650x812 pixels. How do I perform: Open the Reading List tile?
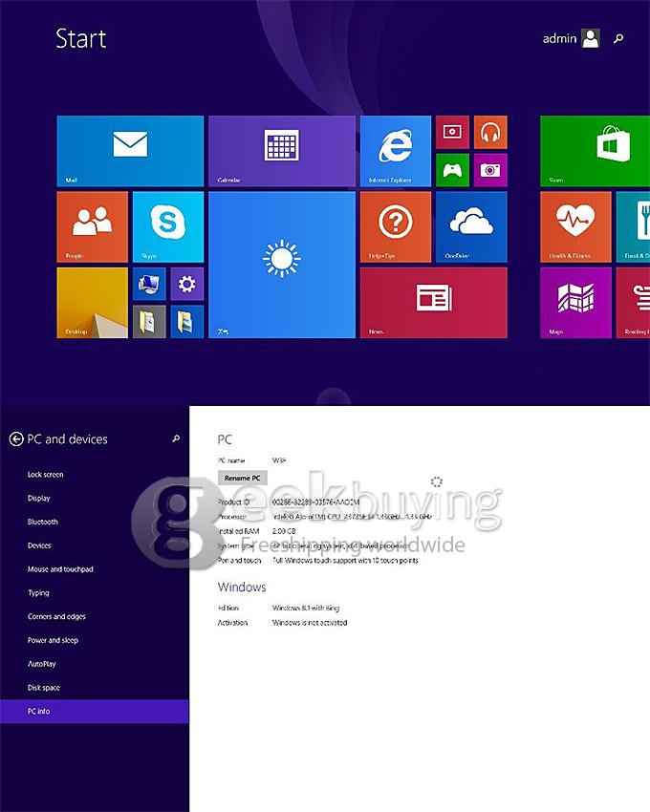633,303
